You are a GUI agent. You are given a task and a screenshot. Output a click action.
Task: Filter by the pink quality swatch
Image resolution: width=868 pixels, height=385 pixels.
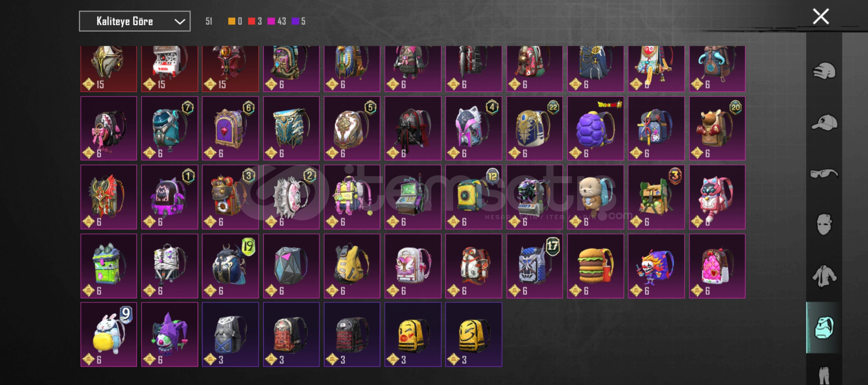point(271,21)
